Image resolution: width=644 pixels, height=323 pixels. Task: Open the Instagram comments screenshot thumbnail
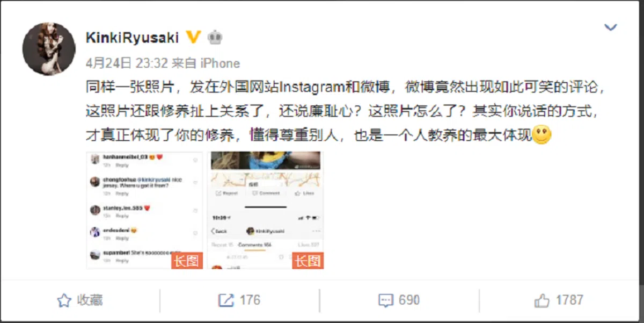tap(144, 210)
